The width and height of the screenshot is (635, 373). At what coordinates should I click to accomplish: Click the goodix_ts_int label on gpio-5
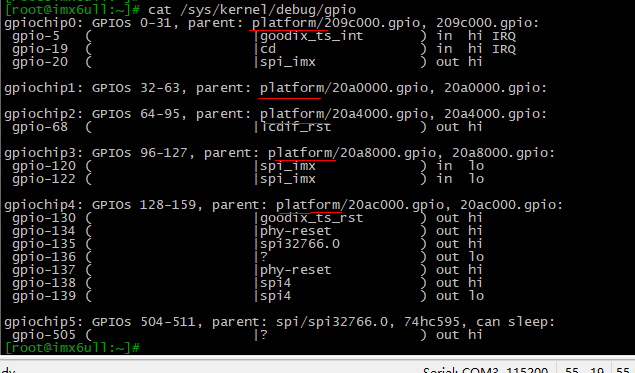pos(311,36)
